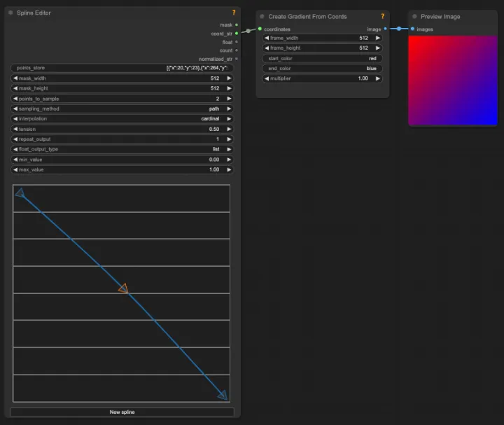The image size is (504, 425).
Task: Decrease points_to_sample with left arrow
Action: pos(16,99)
